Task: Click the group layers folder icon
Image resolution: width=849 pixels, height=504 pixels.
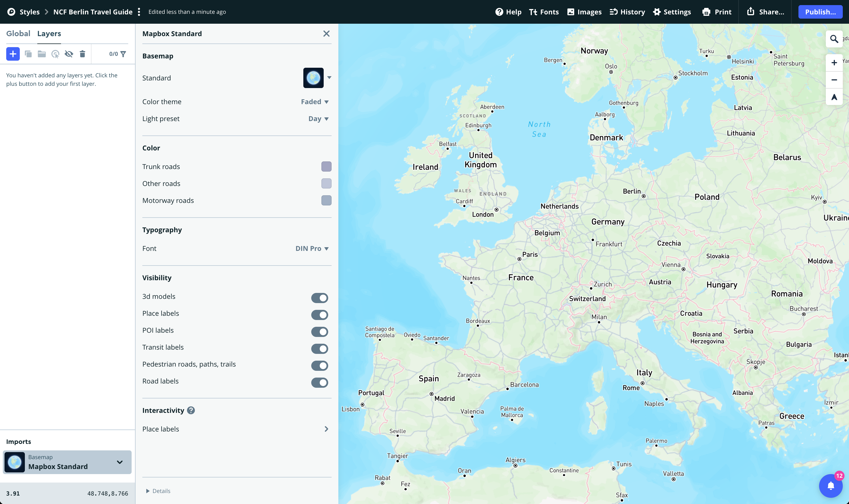Action: [42, 54]
